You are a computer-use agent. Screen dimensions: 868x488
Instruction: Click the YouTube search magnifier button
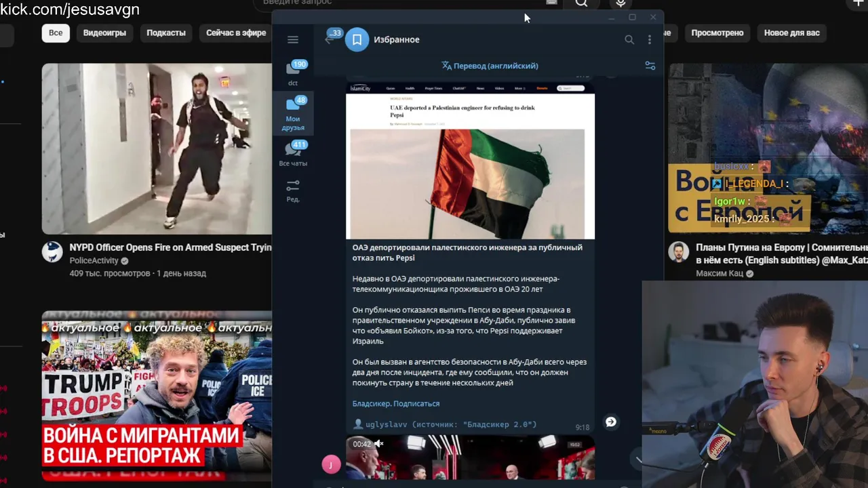coord(582,3)
